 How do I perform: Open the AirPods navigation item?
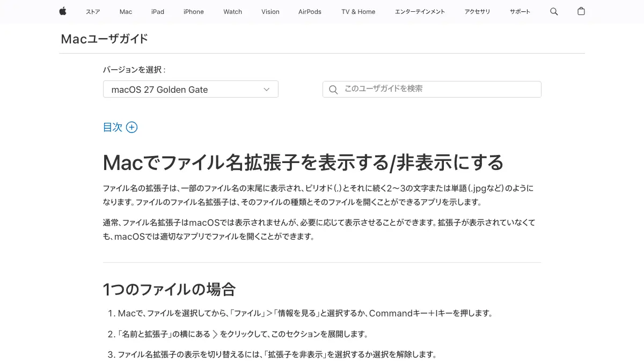(310, 12)
